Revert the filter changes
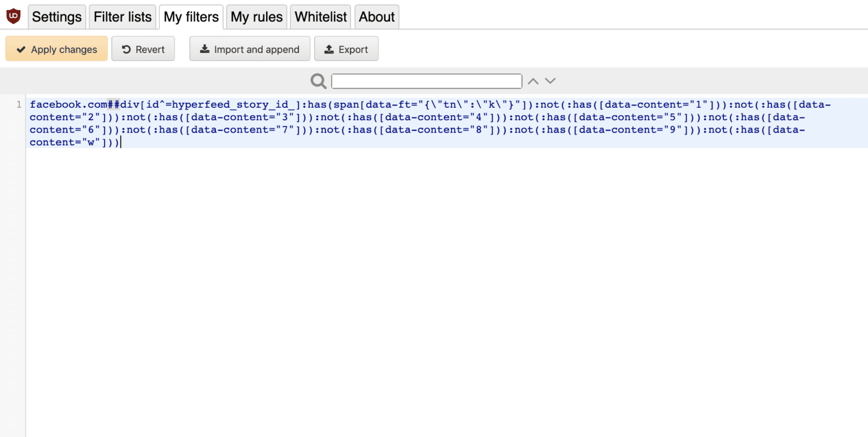Viewport: 868px width, 437px height. [x=143, y=49]
